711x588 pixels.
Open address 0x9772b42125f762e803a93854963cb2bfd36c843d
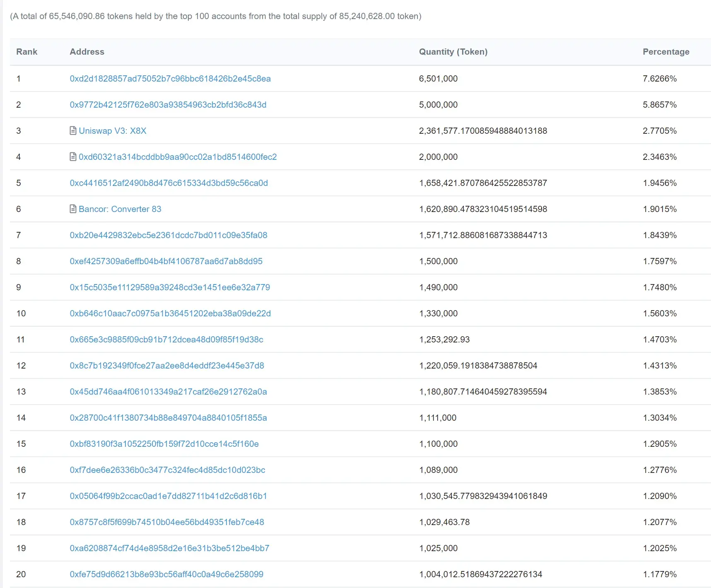coord(168,105)
